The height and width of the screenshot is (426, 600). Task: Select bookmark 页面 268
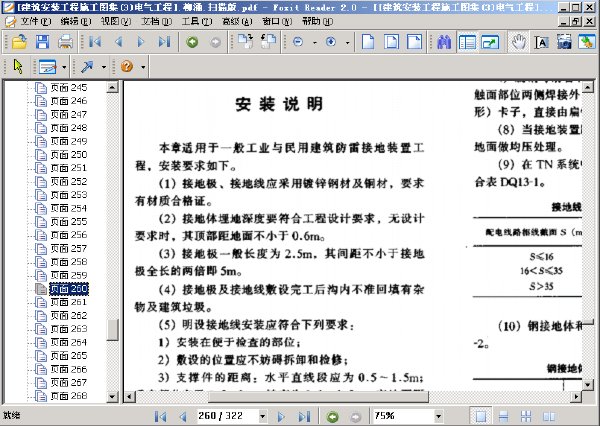pyautogui.click(x=68, y=396)
